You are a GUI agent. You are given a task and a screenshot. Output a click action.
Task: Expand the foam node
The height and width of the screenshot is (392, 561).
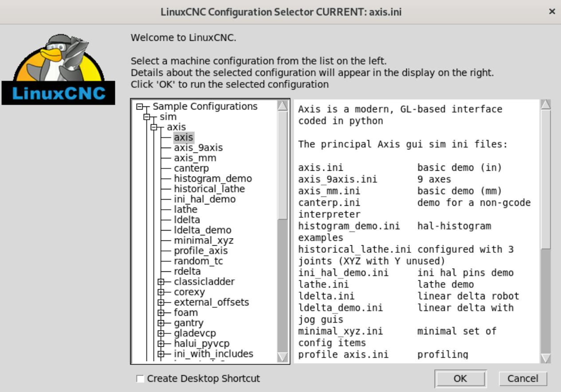(161, 313)
